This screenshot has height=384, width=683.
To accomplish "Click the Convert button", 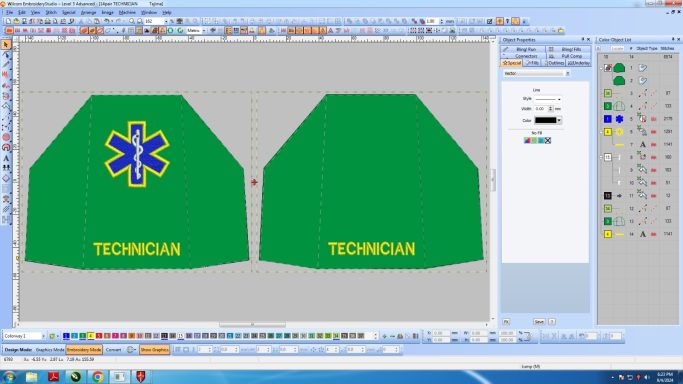I will click(113, 350).
